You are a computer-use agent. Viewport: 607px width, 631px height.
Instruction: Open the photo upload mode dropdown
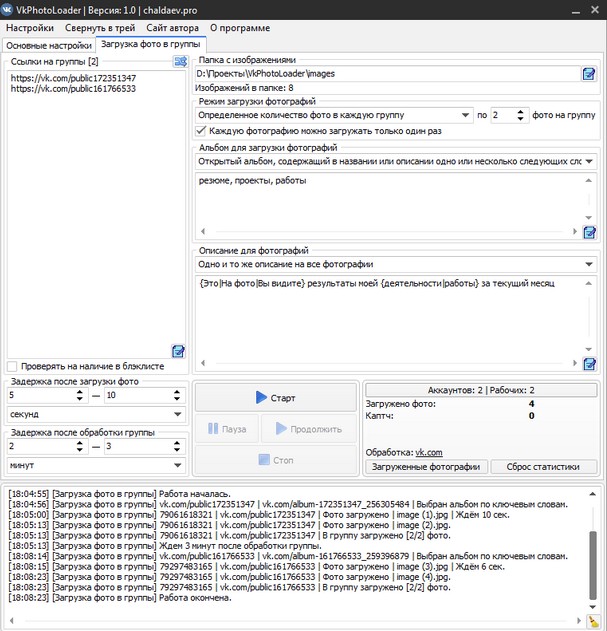334,115
